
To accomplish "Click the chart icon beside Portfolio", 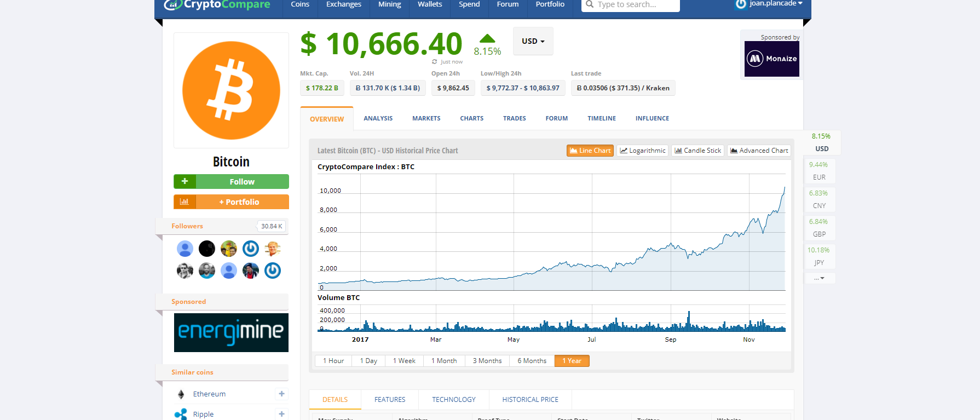I will pos(185,202).
